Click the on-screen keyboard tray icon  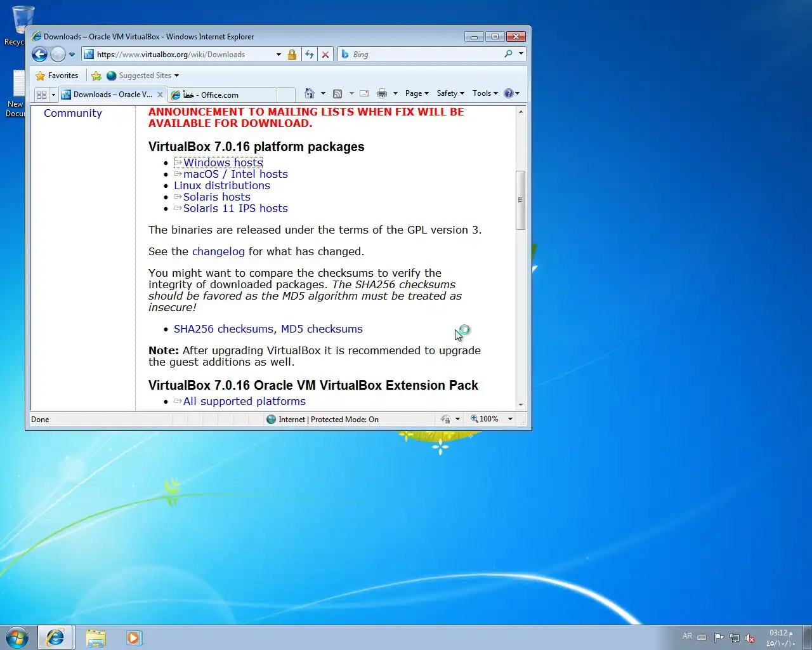click(702, 637)
